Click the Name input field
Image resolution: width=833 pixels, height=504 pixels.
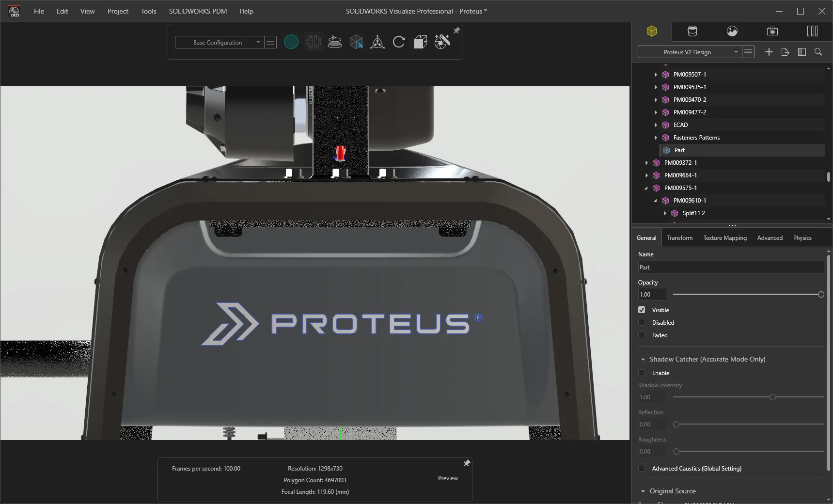(731, 267)
